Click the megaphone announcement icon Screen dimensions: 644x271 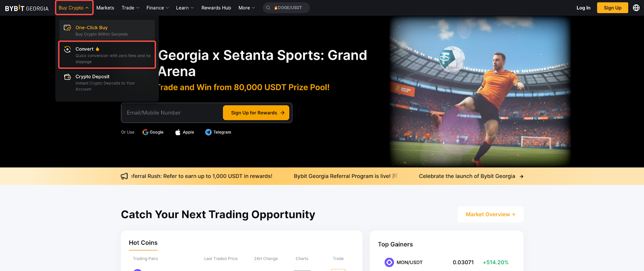pyautogui.click(x=124, y=176)
